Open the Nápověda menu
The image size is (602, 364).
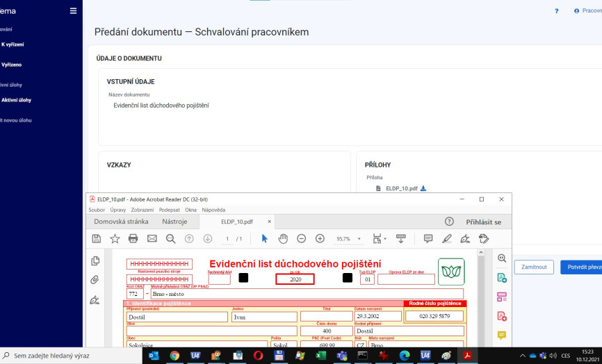pyautogui.click(x=213, y=210)
